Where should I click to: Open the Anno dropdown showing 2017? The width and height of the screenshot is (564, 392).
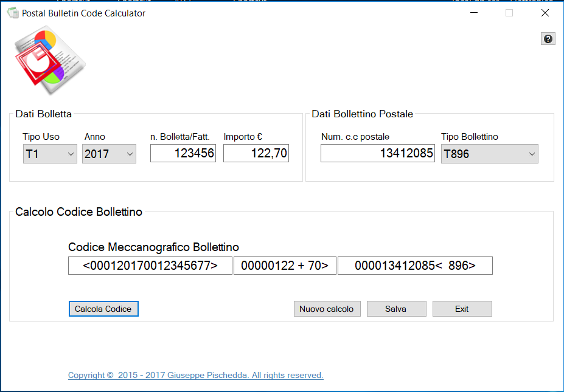tap(109, 154)
